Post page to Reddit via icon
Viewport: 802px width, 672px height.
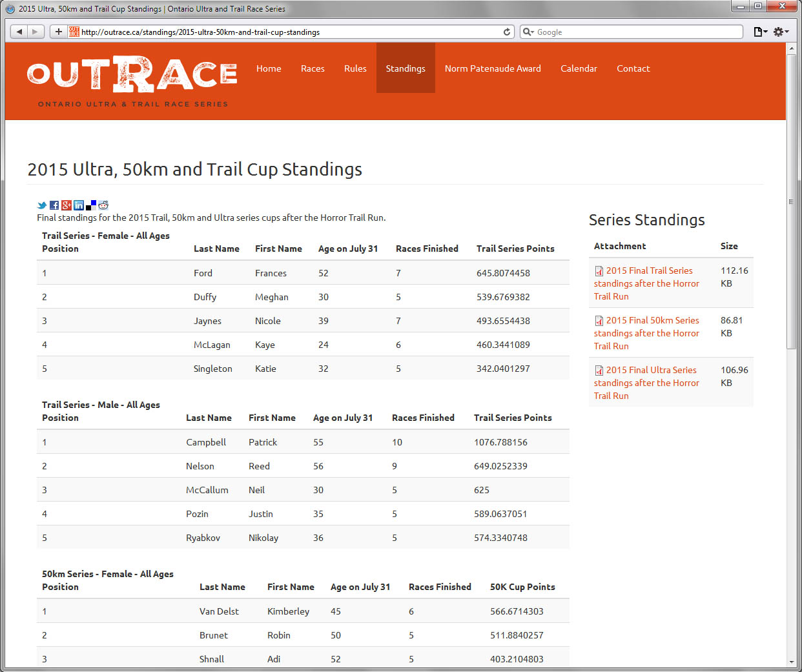coord(103,205)
